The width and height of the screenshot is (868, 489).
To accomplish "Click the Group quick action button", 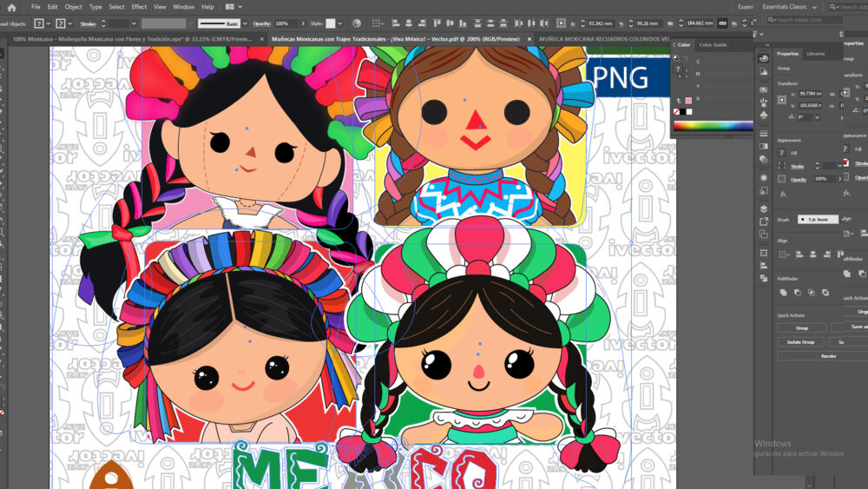I will pos(801,327).
